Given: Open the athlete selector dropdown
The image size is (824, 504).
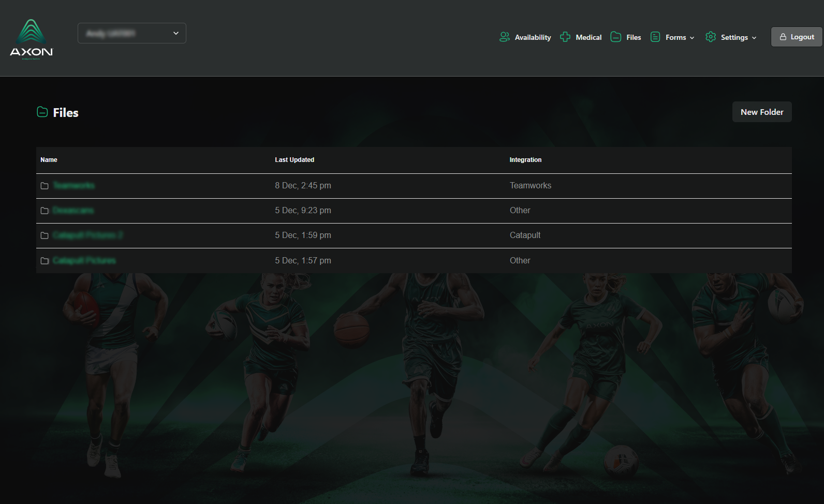Looking at the screenshot, I should pos(132,33).
